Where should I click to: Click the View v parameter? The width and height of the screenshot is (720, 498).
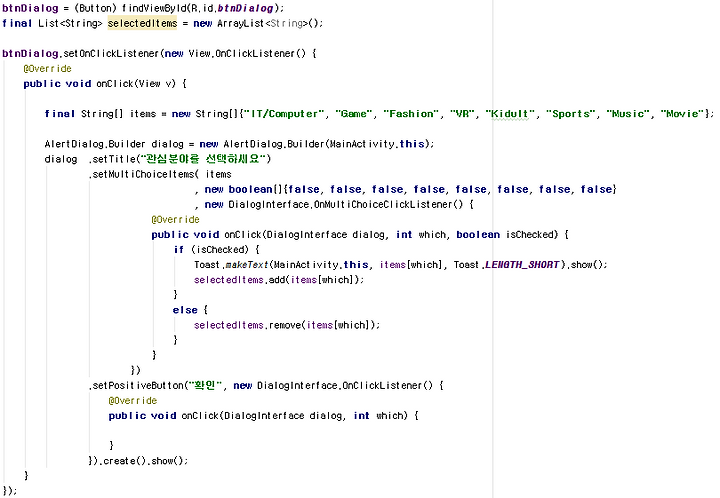[157, 84]
